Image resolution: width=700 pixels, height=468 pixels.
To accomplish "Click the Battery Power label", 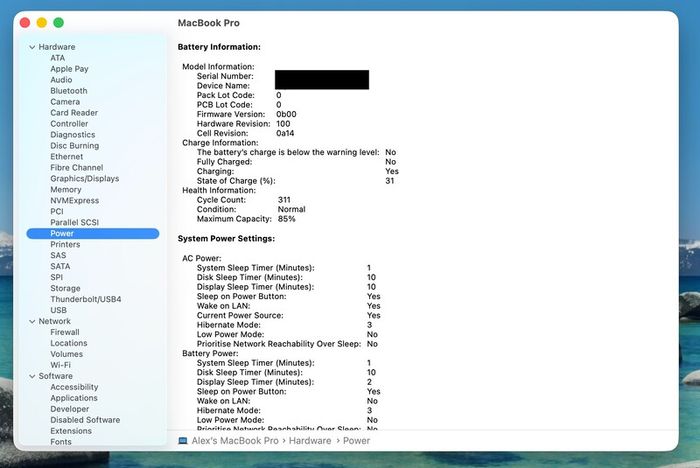I will tap(210, 353).
